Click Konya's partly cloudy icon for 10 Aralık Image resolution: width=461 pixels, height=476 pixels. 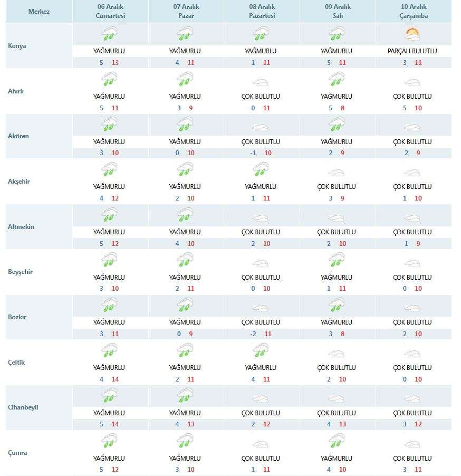click(412, 35)
